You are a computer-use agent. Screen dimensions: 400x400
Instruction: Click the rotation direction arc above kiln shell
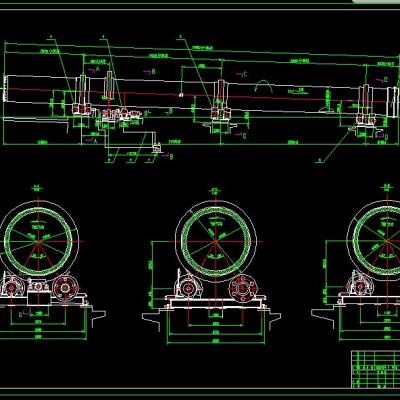(x=263, y=85)
